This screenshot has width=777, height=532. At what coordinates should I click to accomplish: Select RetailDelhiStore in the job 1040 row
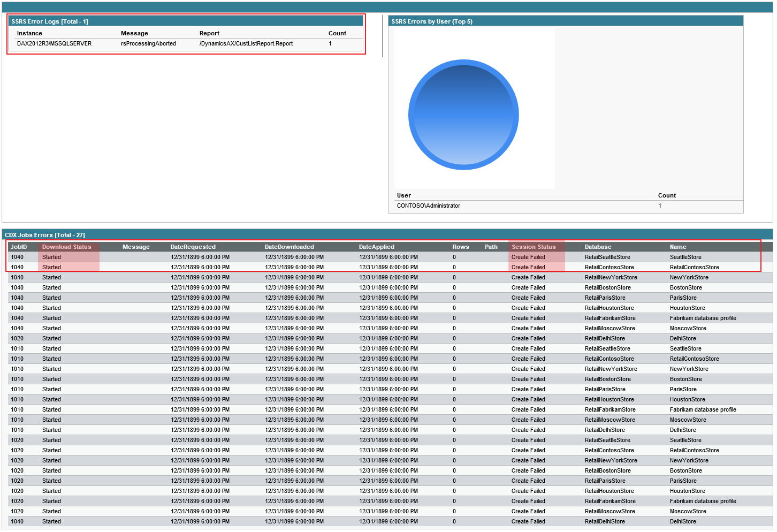tap(605, 521)
